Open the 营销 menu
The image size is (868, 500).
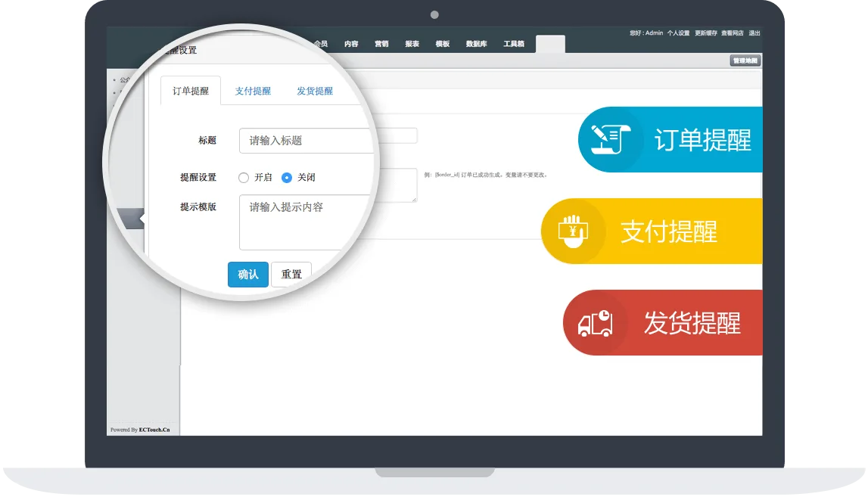381,44
